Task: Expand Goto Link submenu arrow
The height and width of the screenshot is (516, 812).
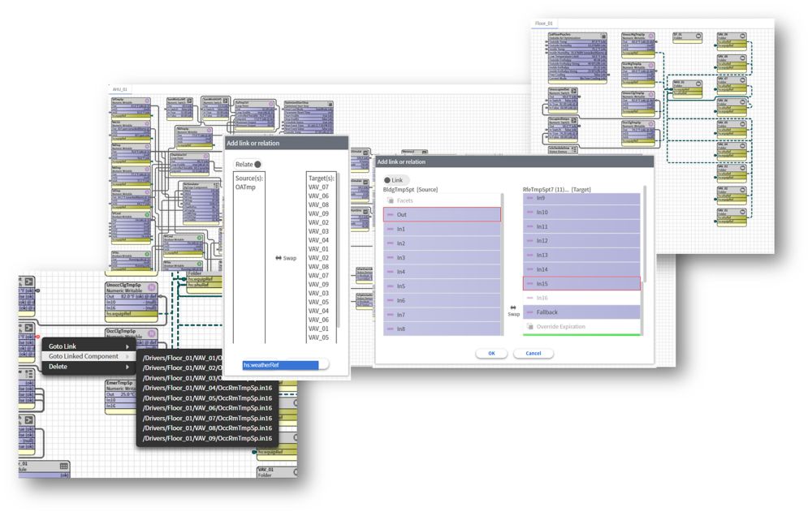Action: [127, 346]
